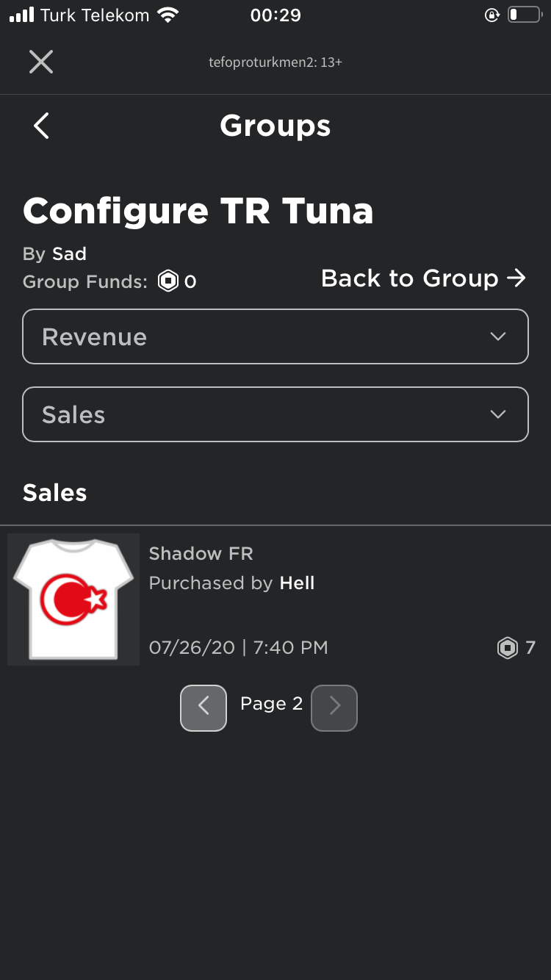View the buyer profile Hell
This screenshot has height=980, width=551.
(x=297, y=583)
